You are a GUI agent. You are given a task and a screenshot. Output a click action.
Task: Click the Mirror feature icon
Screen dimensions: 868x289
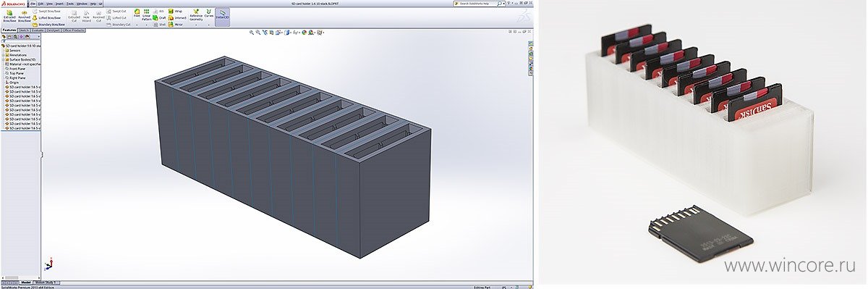pos(176,25)
